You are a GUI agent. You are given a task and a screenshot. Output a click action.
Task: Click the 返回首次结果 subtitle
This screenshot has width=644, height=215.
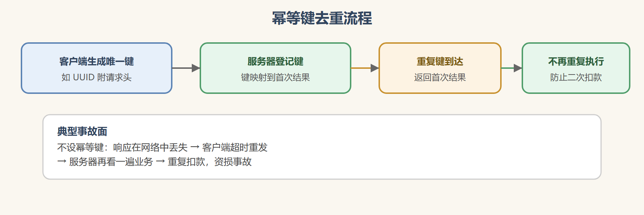point(440,77)
